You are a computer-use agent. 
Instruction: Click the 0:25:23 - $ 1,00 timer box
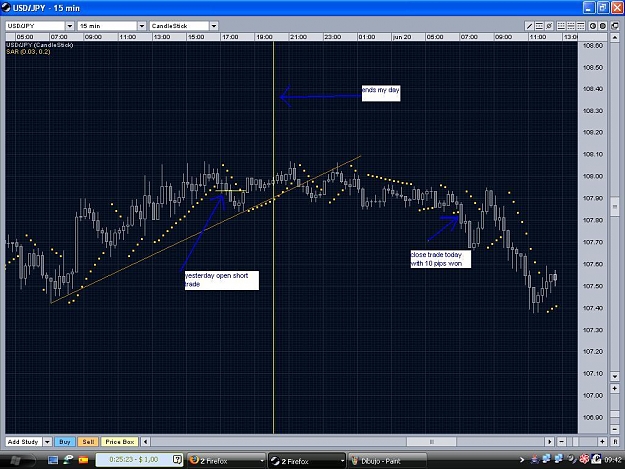pyautogui.click(x=139, y=459)
